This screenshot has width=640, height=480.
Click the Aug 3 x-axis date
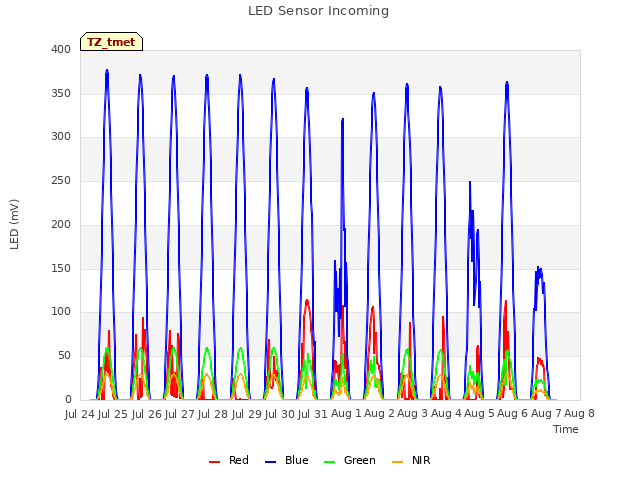[412, 414]
